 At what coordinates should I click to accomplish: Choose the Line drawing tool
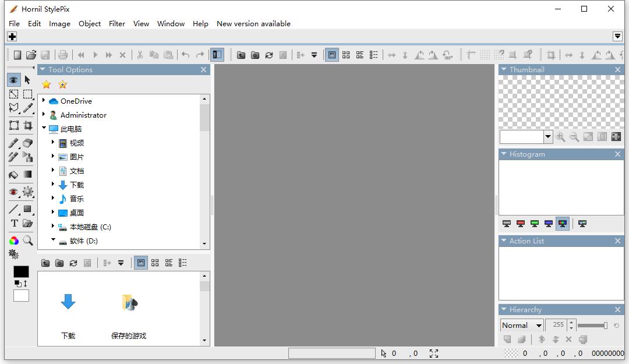tap(14, 209)
